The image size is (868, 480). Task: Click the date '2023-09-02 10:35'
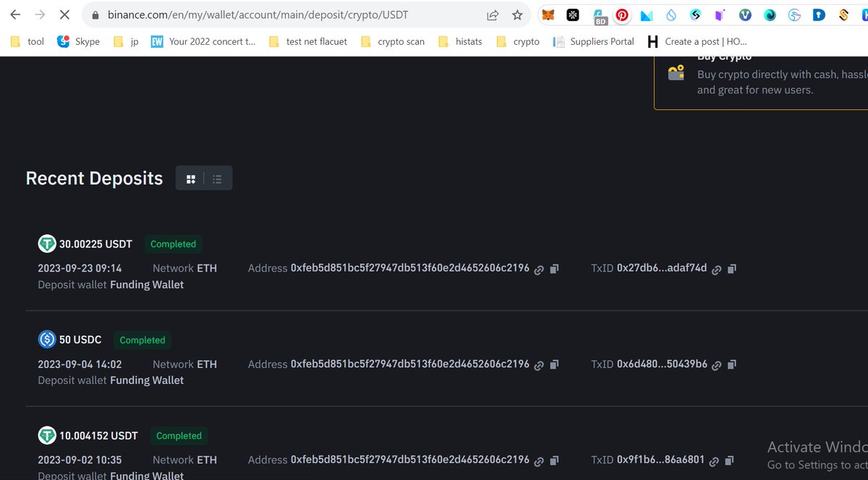[80, 460]
